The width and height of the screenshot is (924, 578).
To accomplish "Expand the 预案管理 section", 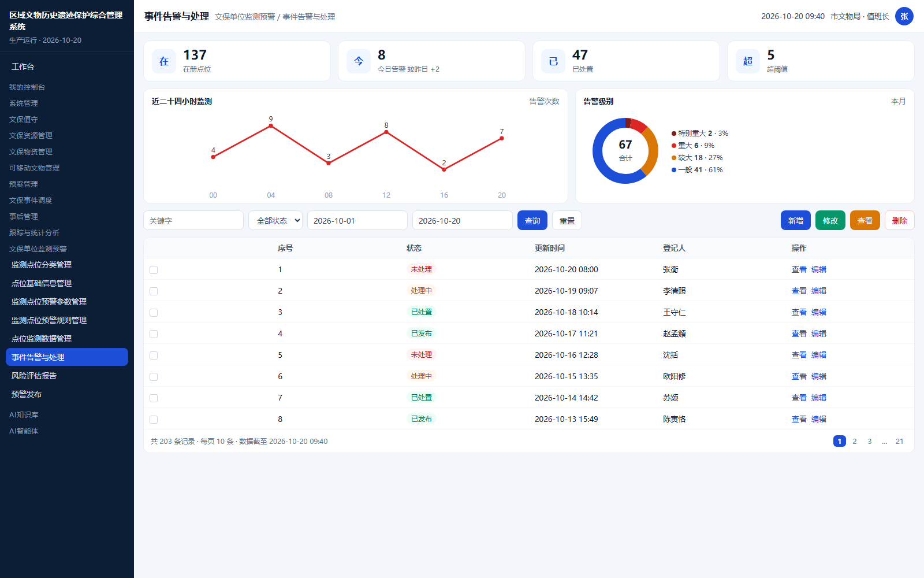I will pos(24,184).
